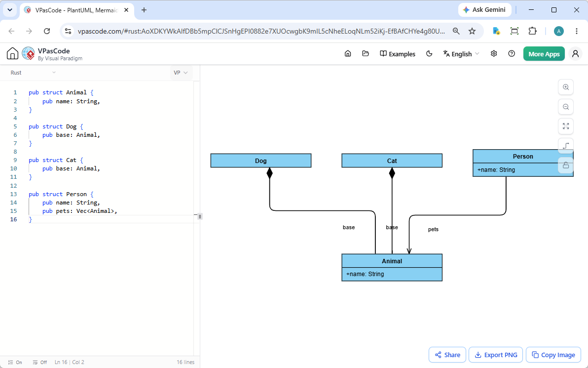Click code line pub struct Cat
The height and width of the screenshot is (368, 588).
pos(56,160)
